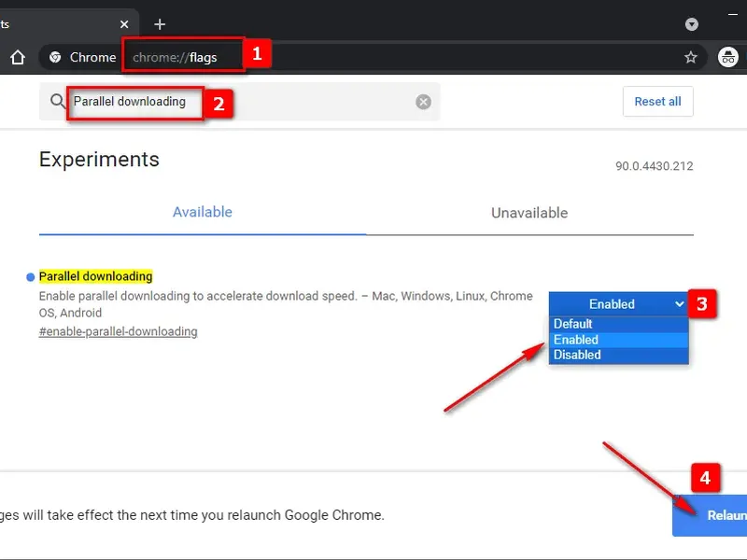Image resolution: width=747 pixels, height=560 pixels.
Task: Click the Reset all button
Action: coord(657,101)
